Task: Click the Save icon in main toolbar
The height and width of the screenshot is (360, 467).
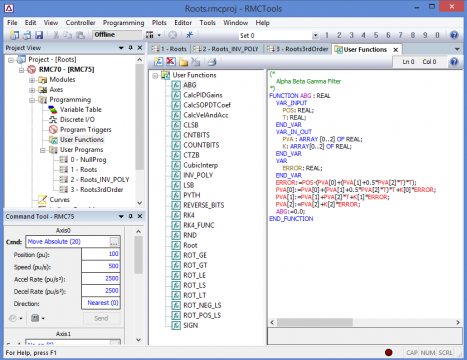Action: tap(39, 35)
